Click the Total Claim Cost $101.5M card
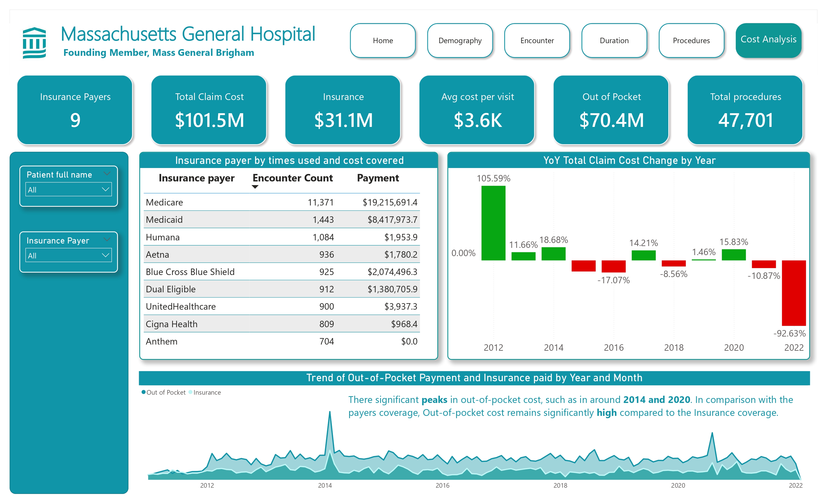Screen dimensions: 827x504 pyautogui.click(x=209, y=110)
